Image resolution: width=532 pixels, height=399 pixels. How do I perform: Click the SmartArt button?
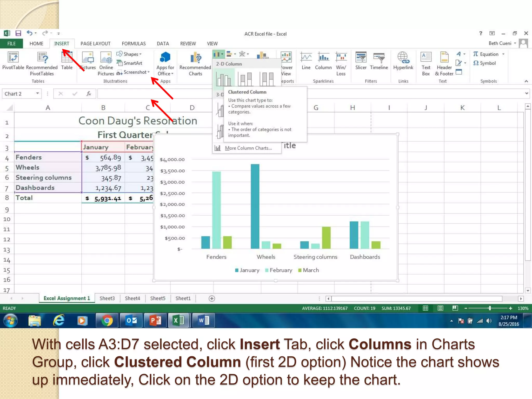pyautogui.click(x=129, y=63)
